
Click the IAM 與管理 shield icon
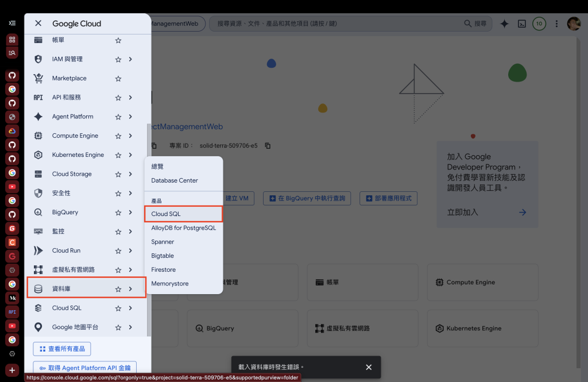38,59
